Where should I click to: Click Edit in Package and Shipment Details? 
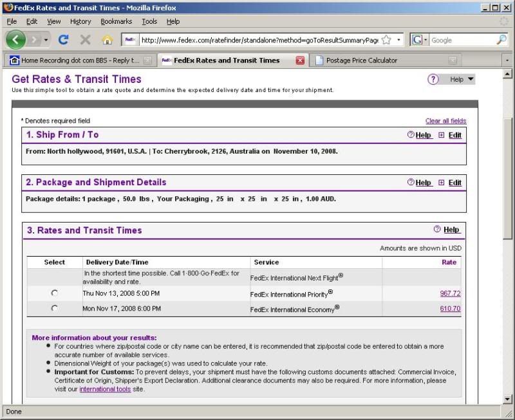tap(455, 183)
